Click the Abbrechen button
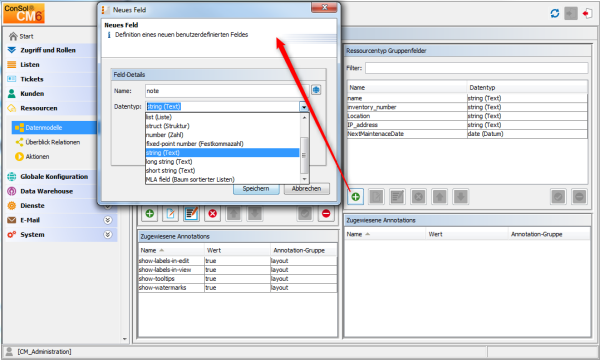This screenshot has height=360, width=600. [307, 189]
